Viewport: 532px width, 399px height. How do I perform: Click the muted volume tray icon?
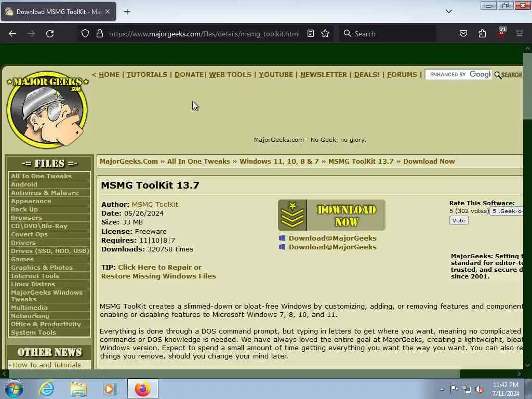point(480,389)
